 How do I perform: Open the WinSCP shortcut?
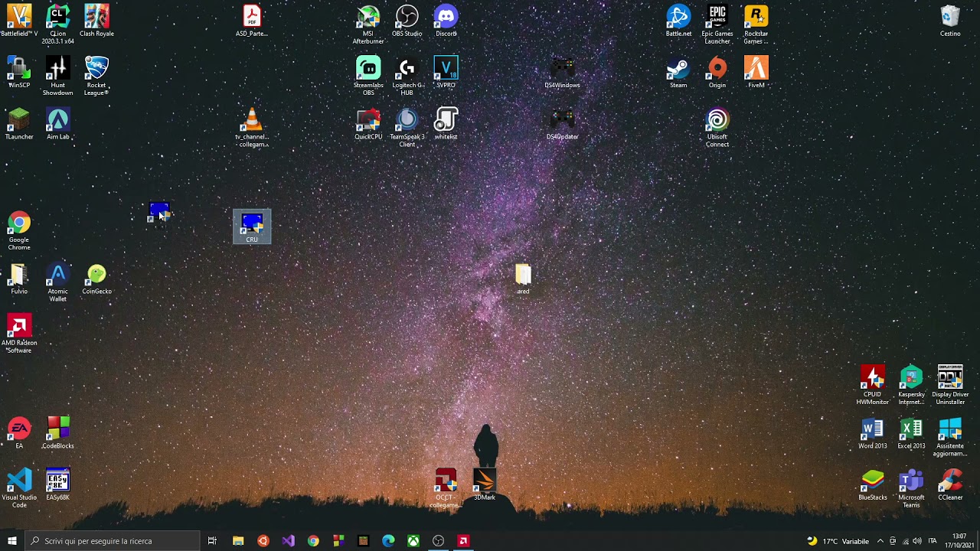point(19,72)
